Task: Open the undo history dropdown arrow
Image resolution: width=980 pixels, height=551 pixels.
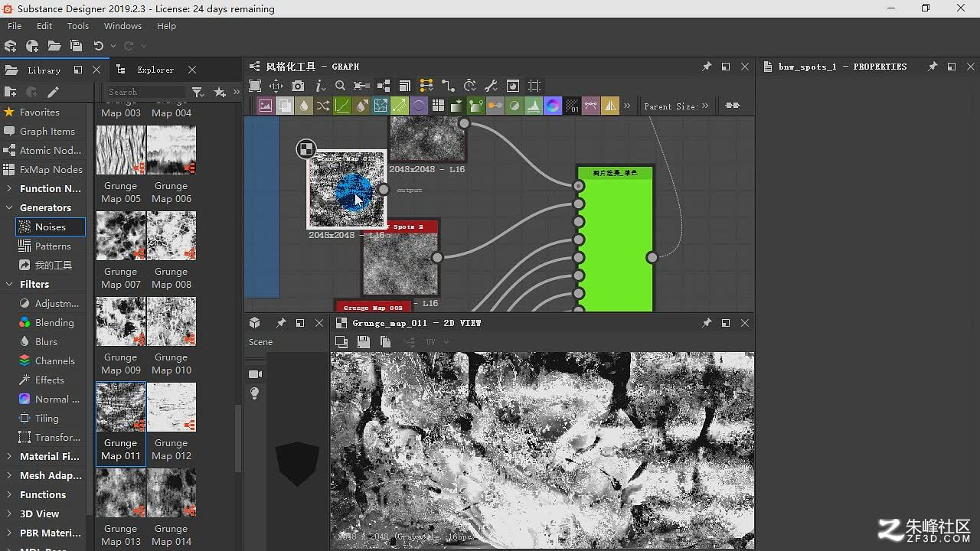Action: pos(113,46)
